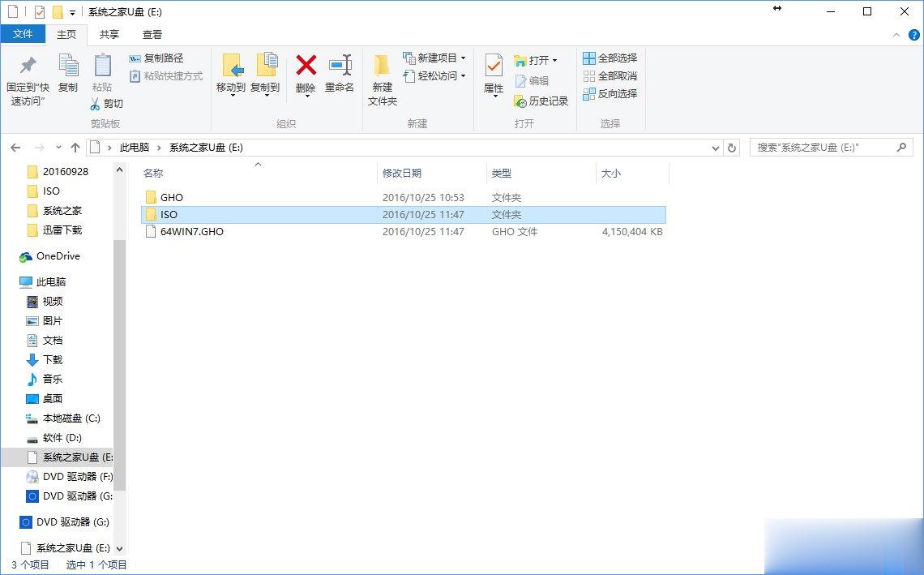Screen dimensions: 924x575
Task: Switch to the Home (主页) tab
Action: coord(66,34)
